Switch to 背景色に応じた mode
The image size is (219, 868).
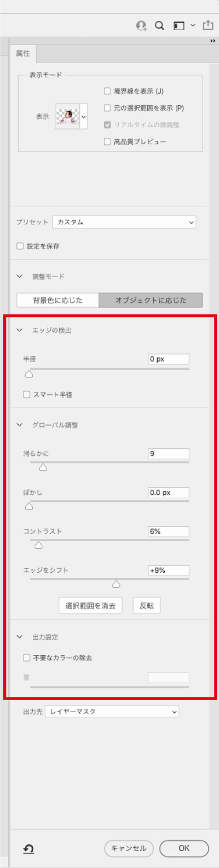point(57,300)
